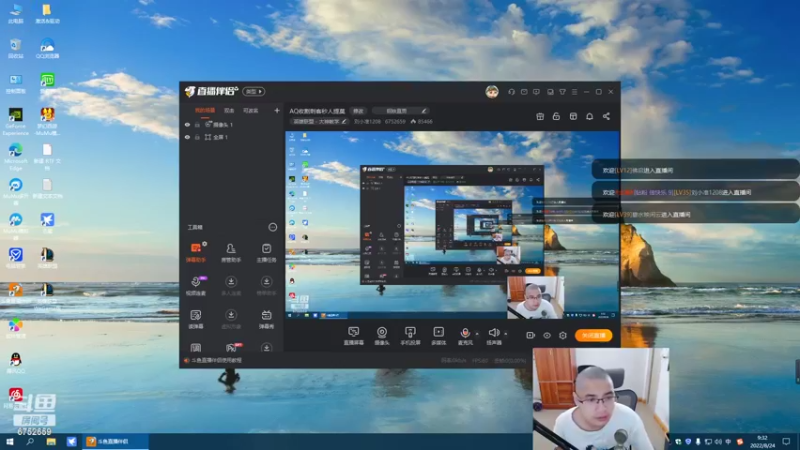Viewport: 800px width, 450px height.
Task: Open the mail message icon in title bar
Action: 524,92
